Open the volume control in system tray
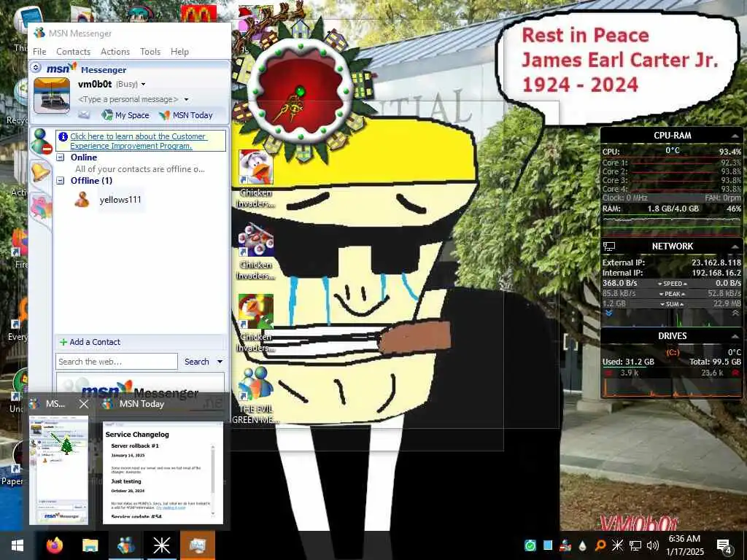This screenshot has width=747, height=560. pos(653,545)
